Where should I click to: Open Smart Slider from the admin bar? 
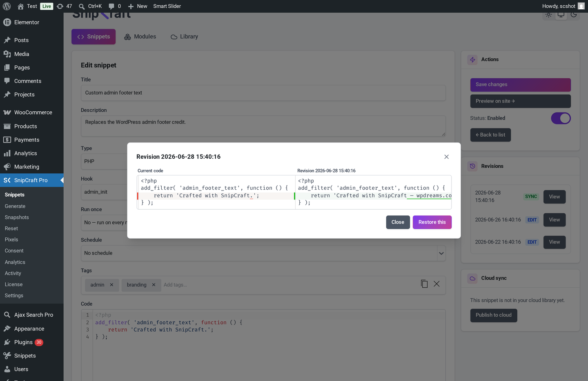pos(167,6)
